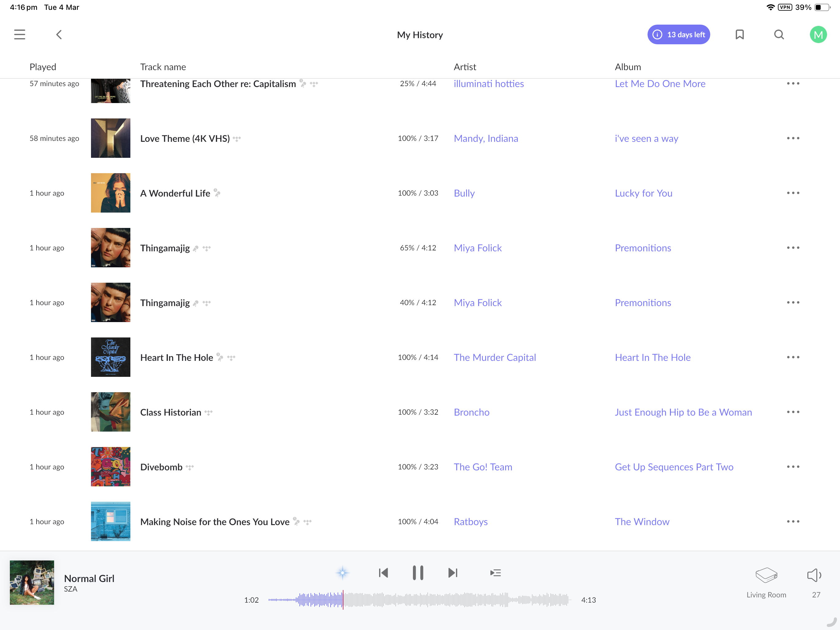The width and height of the screenshot is (840, 630).
Task: Open artist Ratboys
Action: (x=470, y=521)
